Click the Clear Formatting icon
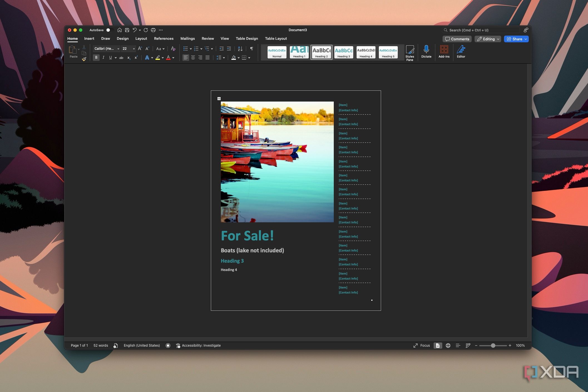588x392 pixels. coord(173,49)
